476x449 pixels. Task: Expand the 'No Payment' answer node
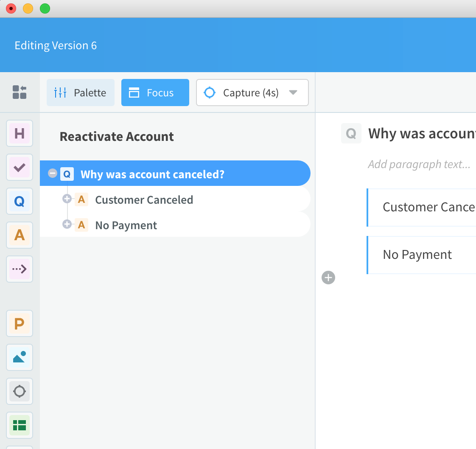click(x=67, y=225)
